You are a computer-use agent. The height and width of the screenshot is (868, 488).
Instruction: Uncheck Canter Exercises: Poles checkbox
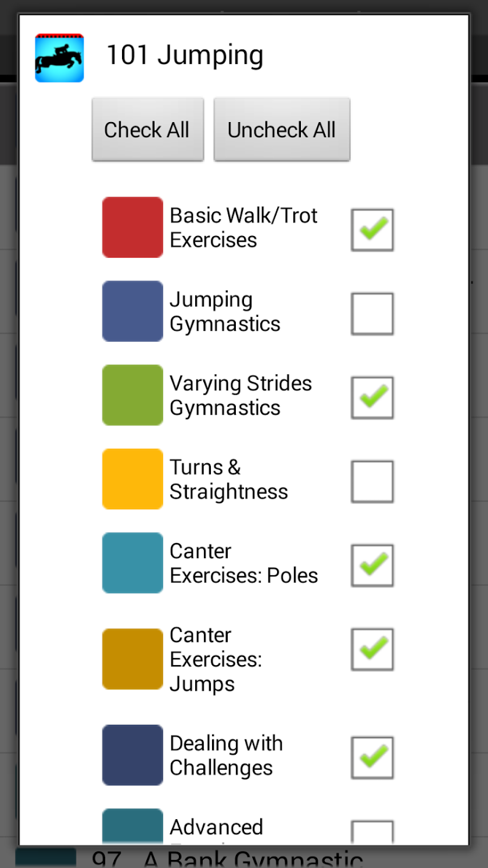click(x=372, y=565)
